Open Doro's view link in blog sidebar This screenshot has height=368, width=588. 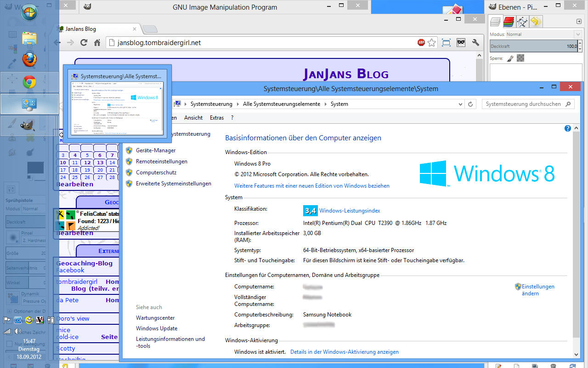point(73,318)
